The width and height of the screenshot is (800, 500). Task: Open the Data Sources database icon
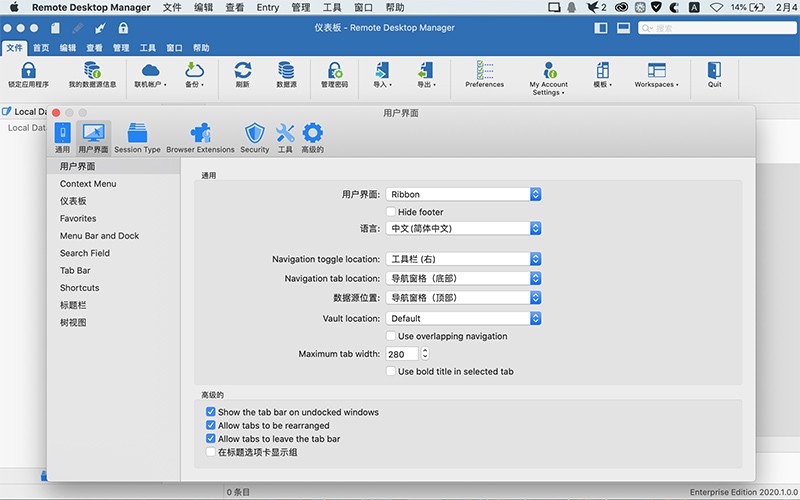pyautogui.click(x=286, y=70)
